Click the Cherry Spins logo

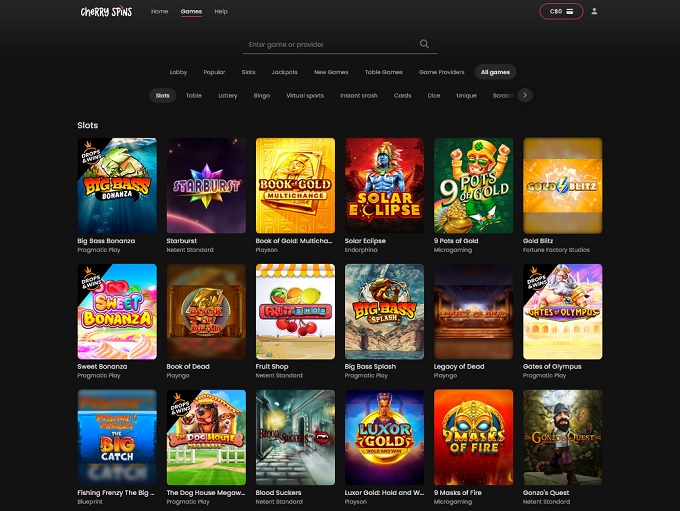tap(106, 12)
